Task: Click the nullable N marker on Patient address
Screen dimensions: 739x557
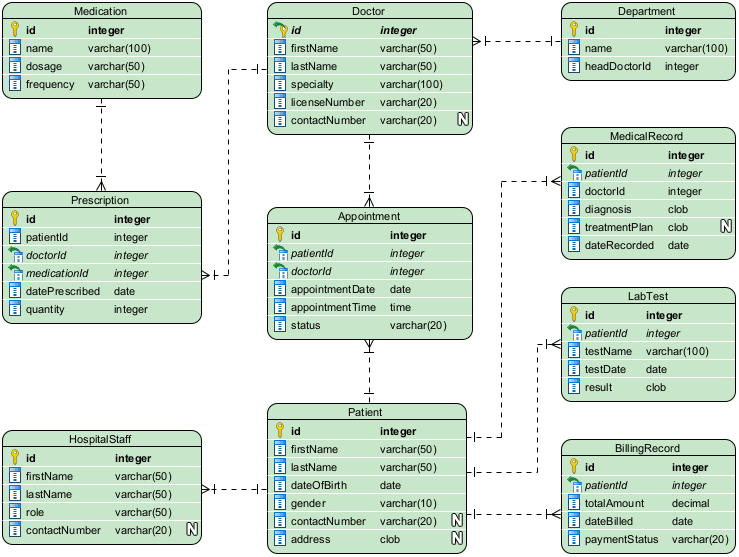Action: pyautogui.click(x=456, y=539)
